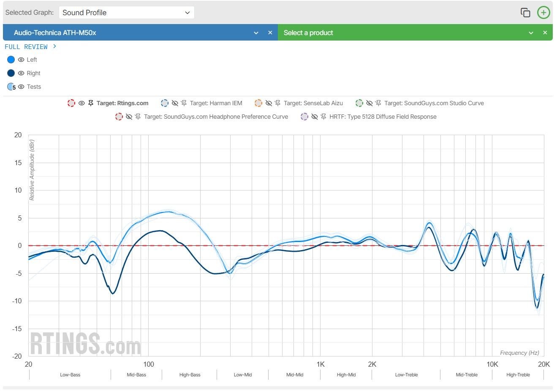
Task: Close the 'Select a product' green slot
Action: tap(545, 33)
